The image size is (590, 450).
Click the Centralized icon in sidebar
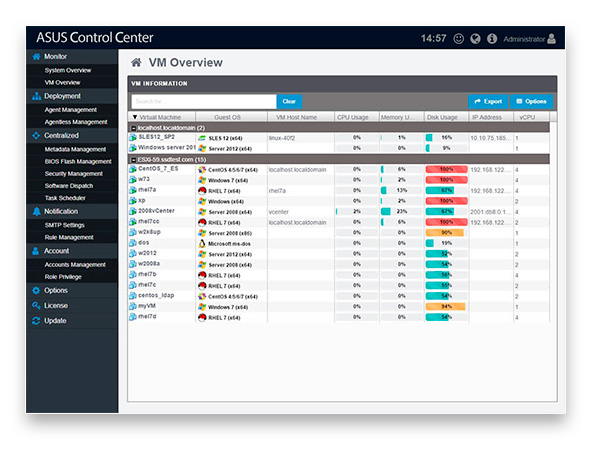36,135
